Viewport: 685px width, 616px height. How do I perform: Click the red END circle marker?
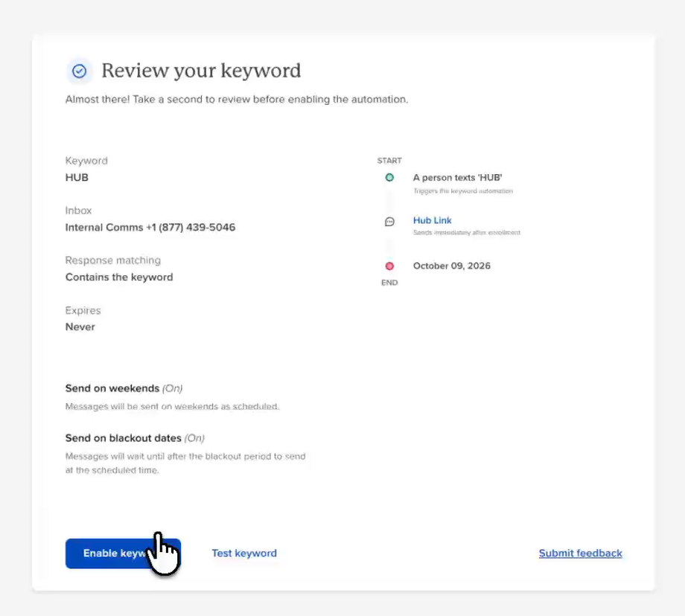[389, 266]
